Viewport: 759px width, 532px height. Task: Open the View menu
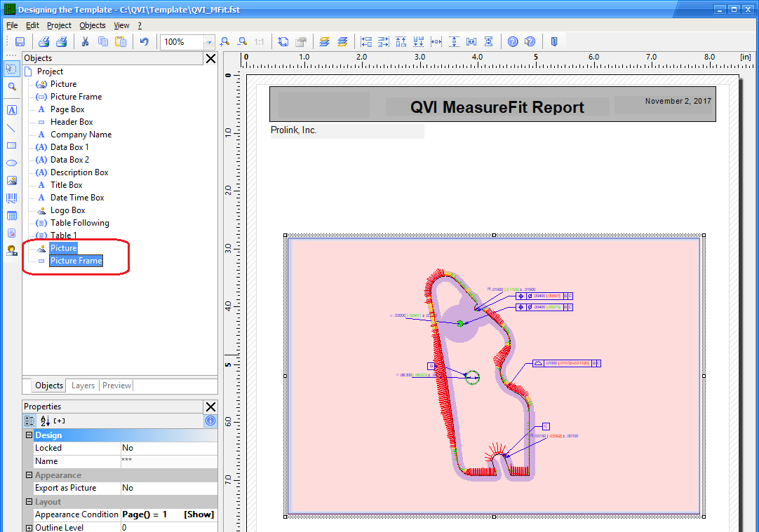tap(121, 25)
